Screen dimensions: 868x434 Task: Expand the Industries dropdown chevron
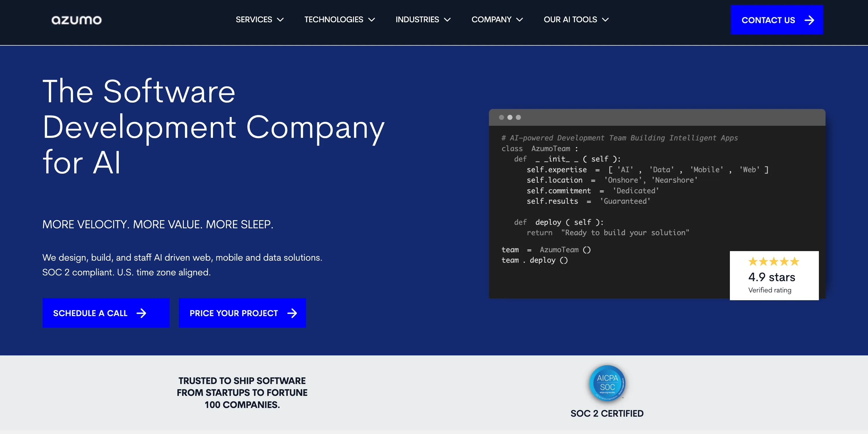pyautogui.click(x=447, y=20)
